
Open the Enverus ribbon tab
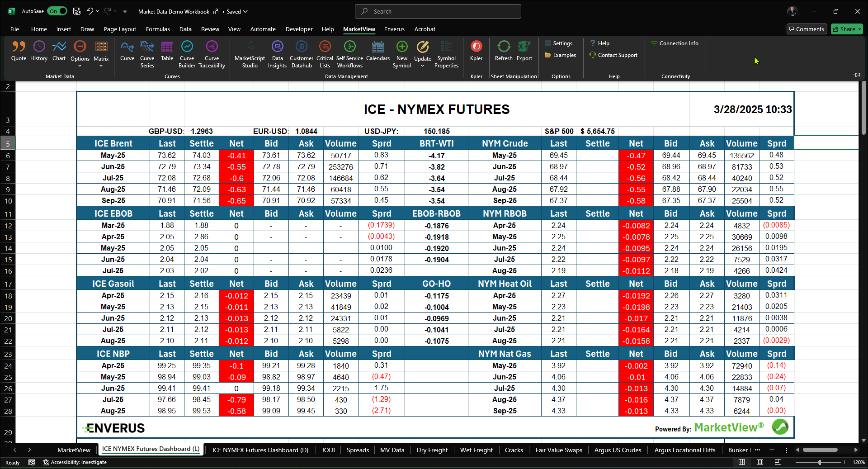tap(394, 29)
